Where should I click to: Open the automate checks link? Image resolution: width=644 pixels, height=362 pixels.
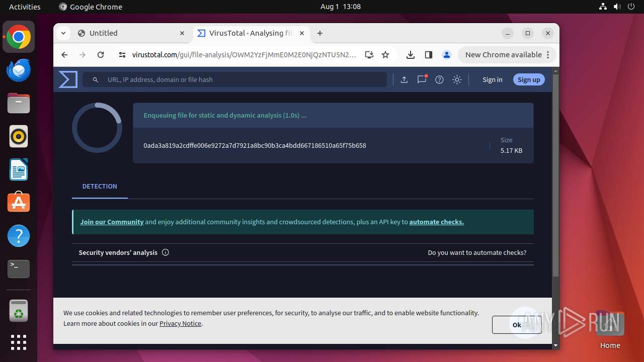click(x=436, y=222)
